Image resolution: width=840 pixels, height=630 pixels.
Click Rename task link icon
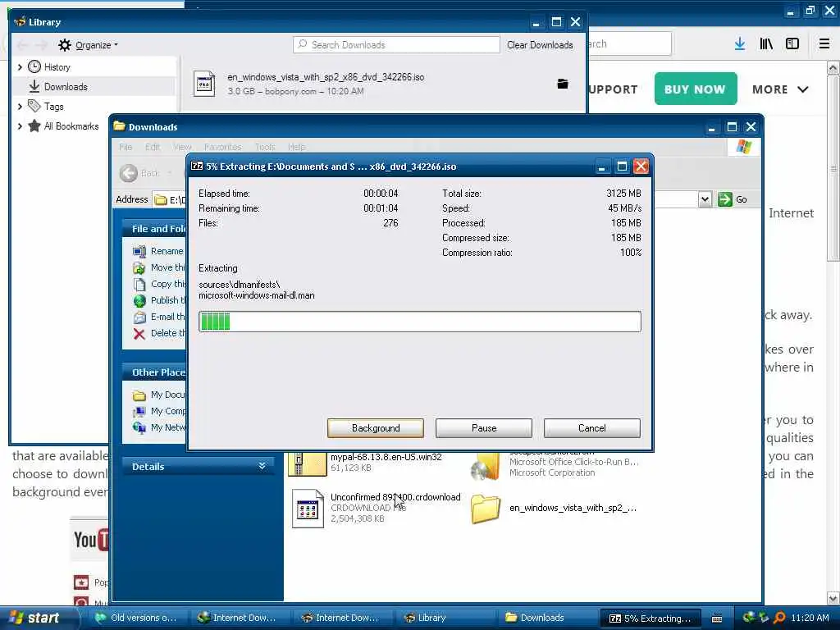(139, 251)
